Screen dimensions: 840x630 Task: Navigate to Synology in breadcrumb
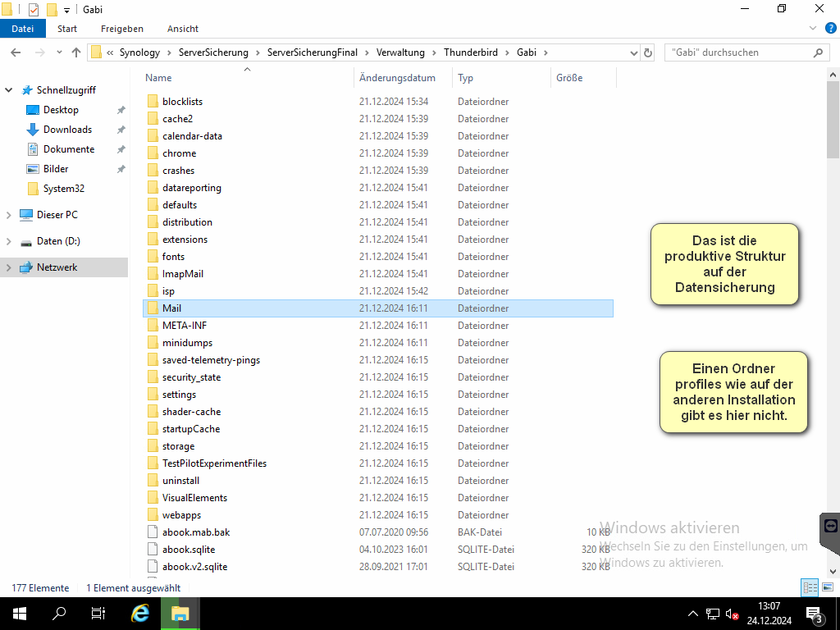139,52
